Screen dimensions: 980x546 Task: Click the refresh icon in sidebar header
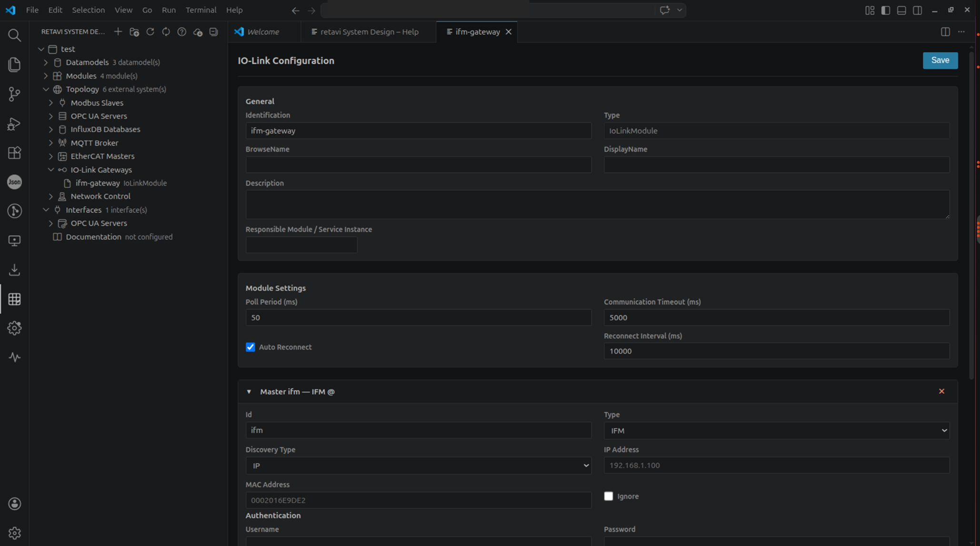click(x=150, y=31)
